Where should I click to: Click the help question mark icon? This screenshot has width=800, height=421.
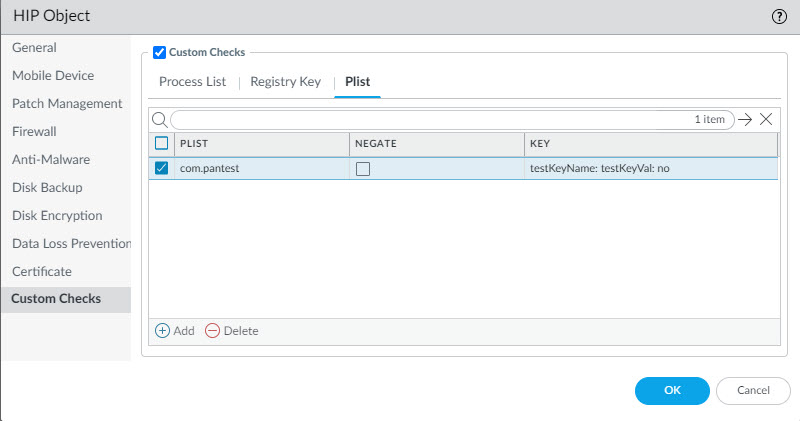[779, 16]
